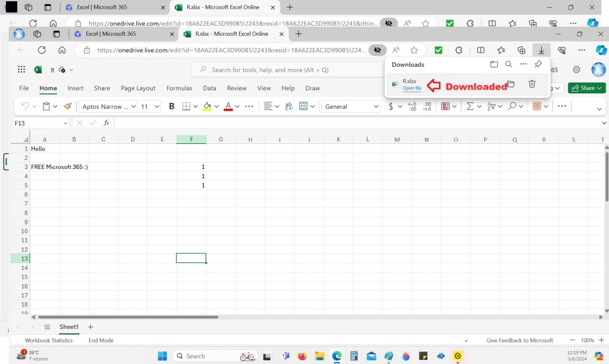Switch to the Insert ribbon tab
This screenshot has width=609, height=364.
[76, 88]
